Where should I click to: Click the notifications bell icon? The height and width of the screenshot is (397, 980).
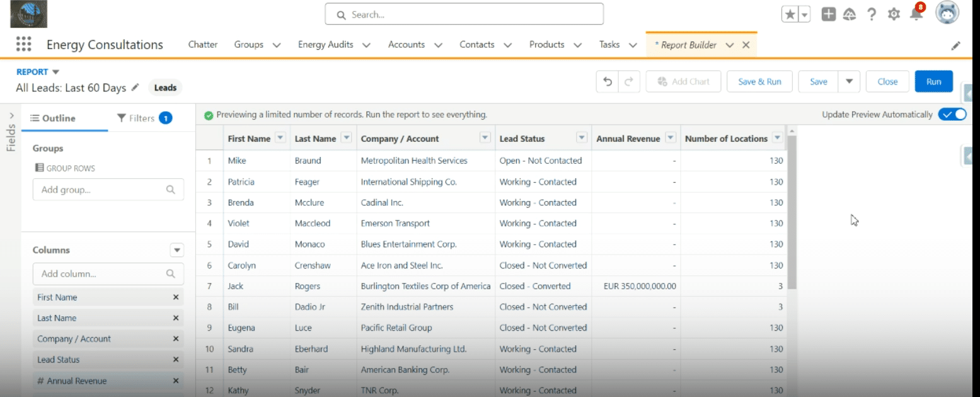[x=916, y=14]
